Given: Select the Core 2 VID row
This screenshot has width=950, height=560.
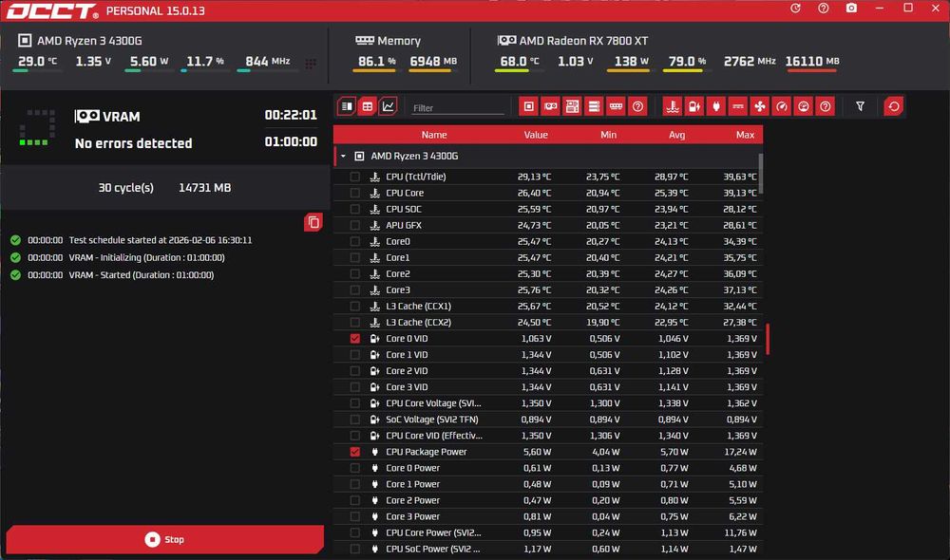Looking at the screenshot, I should [x=548, y=371].
